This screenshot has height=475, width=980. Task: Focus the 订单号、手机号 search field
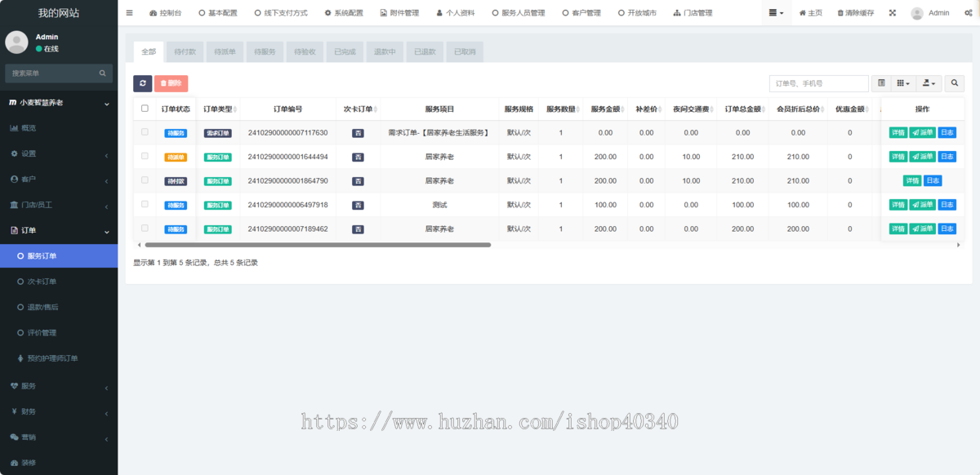[819, 83]
